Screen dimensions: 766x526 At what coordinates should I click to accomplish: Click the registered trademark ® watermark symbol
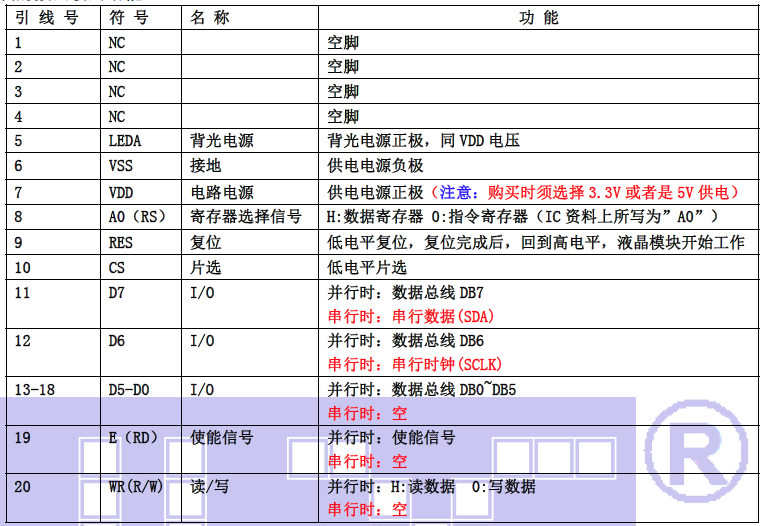(x=695, y=447)
